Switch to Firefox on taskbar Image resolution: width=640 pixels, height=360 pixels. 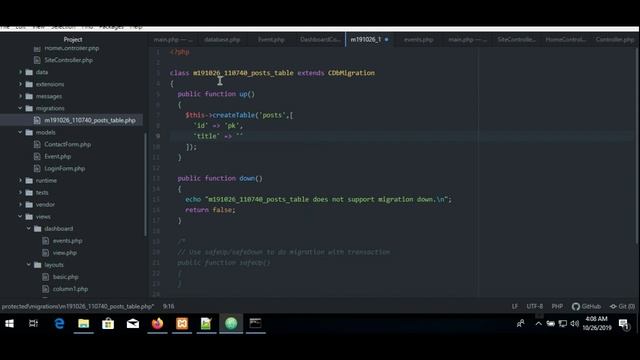(157, 324)
